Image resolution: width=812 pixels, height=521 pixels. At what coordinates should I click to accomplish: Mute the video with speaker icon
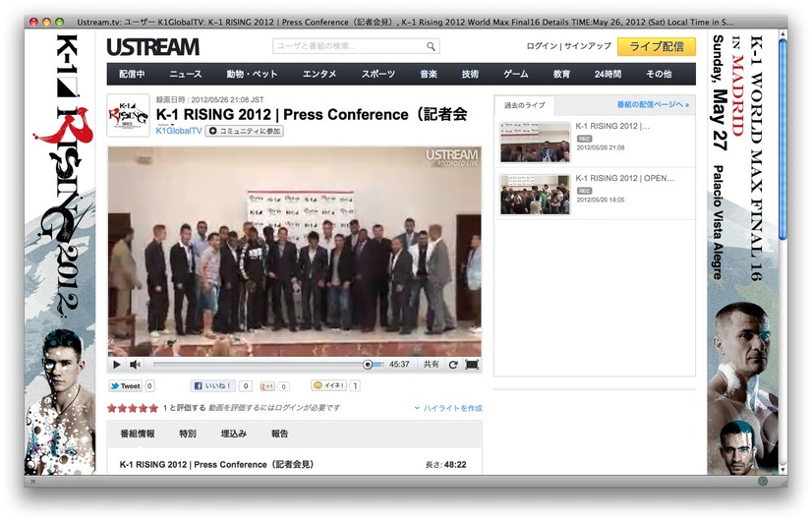pos(135,365)
